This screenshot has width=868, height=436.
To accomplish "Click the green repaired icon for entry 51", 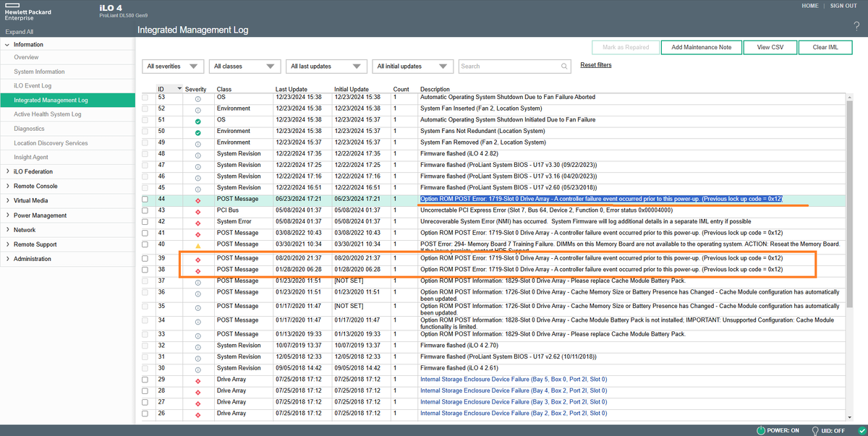I will tap(197, 120).
